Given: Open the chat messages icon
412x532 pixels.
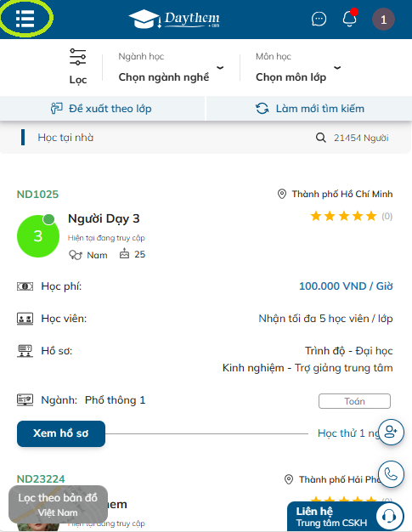Looking at the screenshot, I should point(319,19).
